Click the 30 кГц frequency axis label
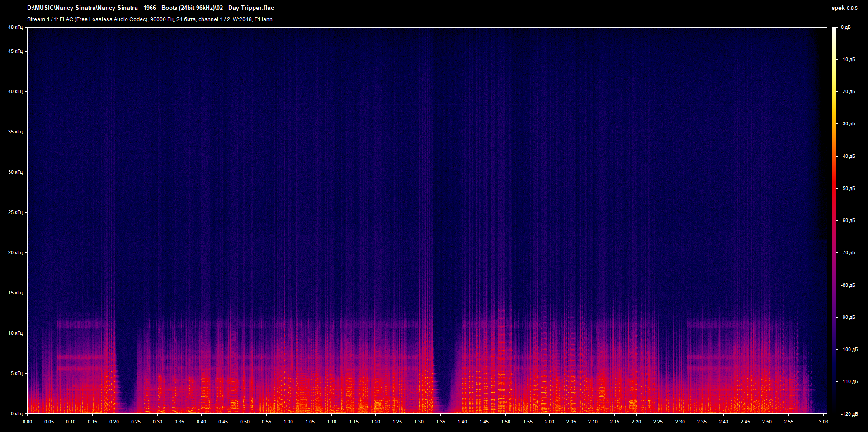Viewport: 868px width, 432px height. tap(15, 172)
